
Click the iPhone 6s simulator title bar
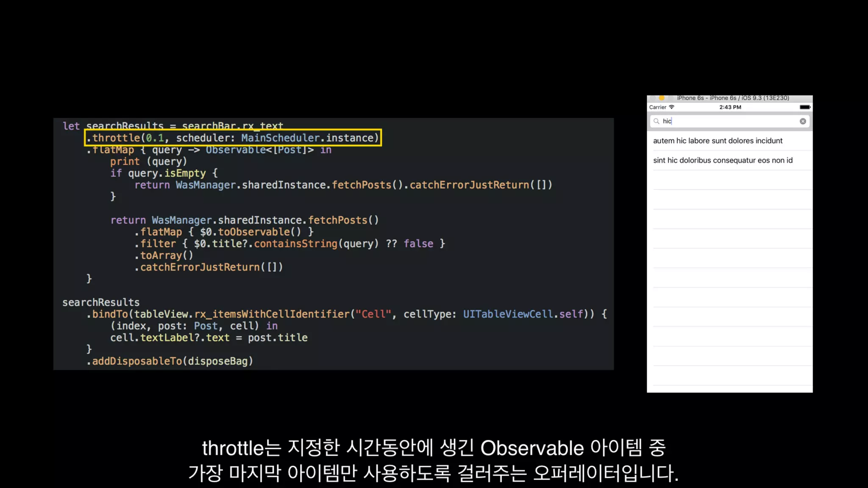click(733, 98)
